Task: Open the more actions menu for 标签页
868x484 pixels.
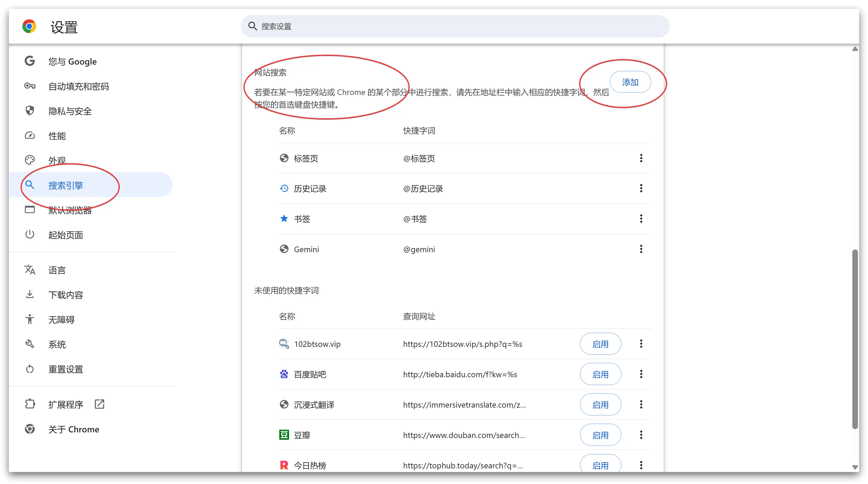Action: 641,158
